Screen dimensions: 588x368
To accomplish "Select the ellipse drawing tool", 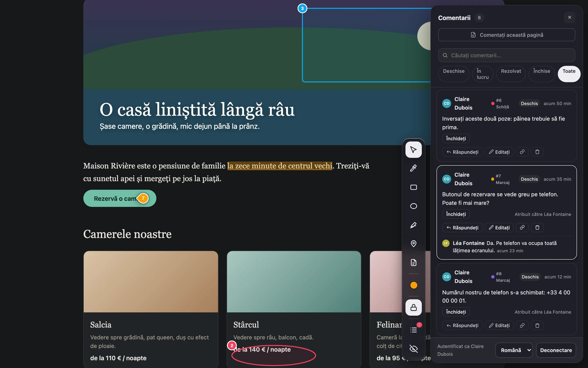I will point(413,206).
